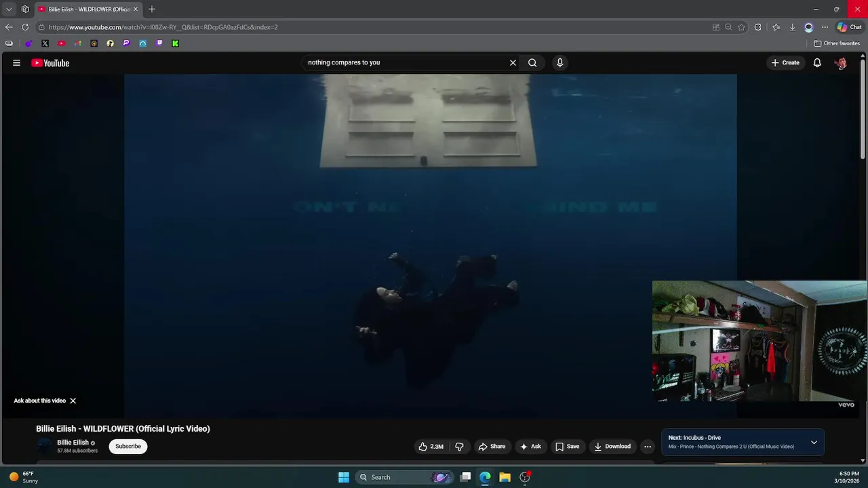The image size is (868, 488).
Task: Click Ask about this video prompt
Action: tap(39, 401)
